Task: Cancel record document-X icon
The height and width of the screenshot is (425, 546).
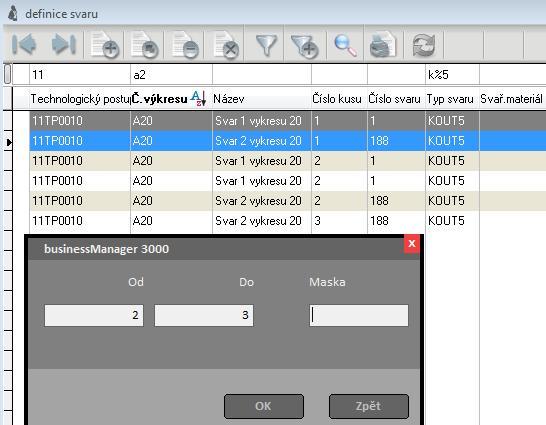Action: coord(226,45)
